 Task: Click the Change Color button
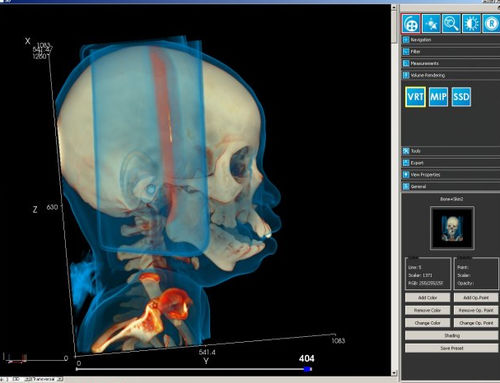427,323
